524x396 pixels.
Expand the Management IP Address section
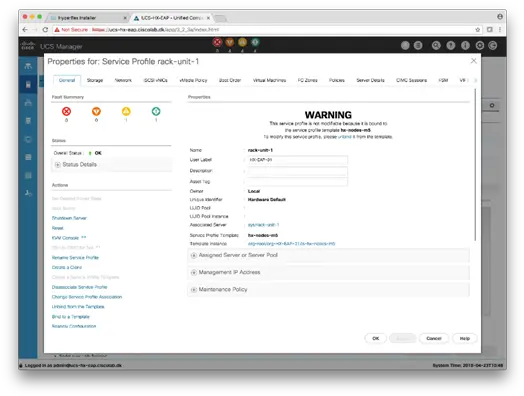coord(328,272)
